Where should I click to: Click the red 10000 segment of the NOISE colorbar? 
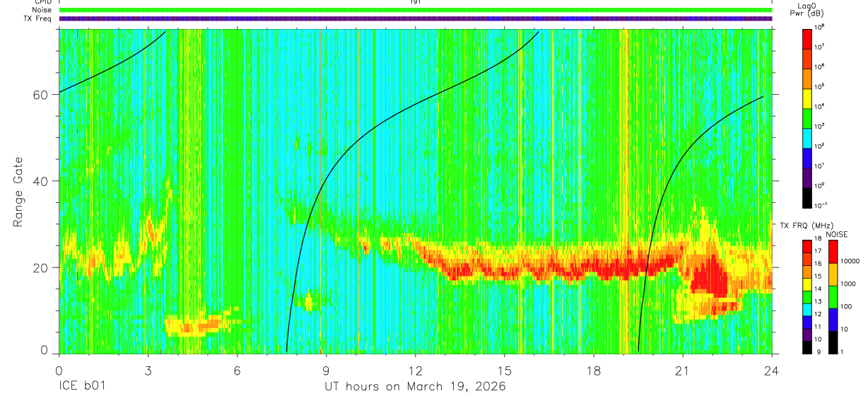(x=833, y=252)
